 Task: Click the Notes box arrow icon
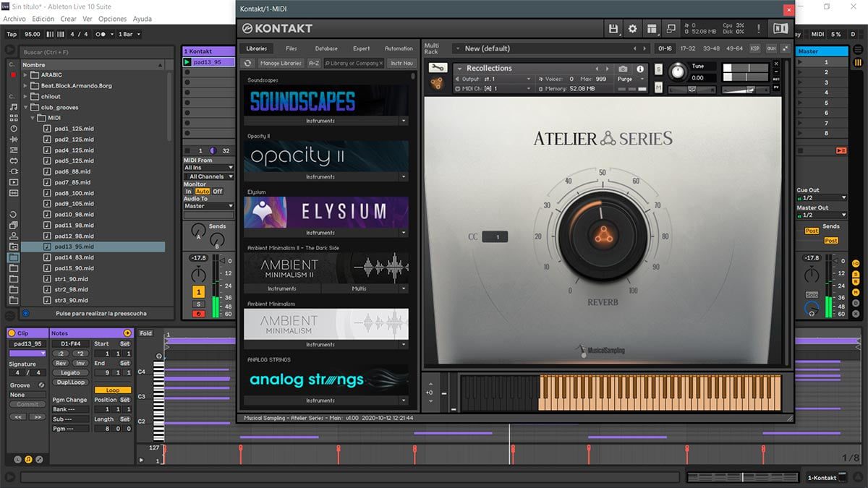(128, 333)
